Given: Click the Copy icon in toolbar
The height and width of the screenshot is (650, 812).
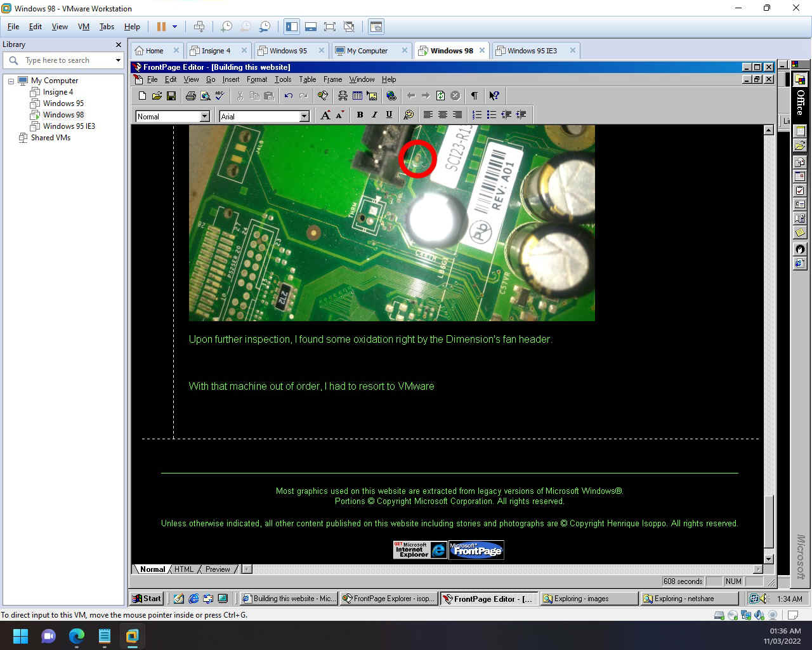Looking at the screenshot, I should pyautogui.click(x=254, y=96).
